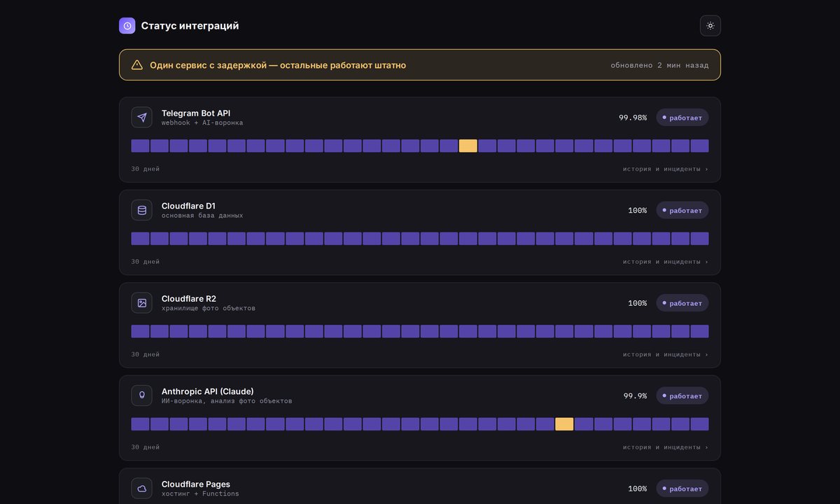Click the работает badge on Cloudflare R2
The width and height of the screenshot is (840, 504).
(682, 303)
